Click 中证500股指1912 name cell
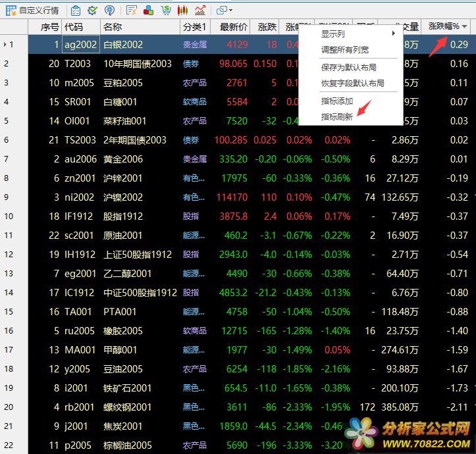The image size is (476, 454). (140, 293)
